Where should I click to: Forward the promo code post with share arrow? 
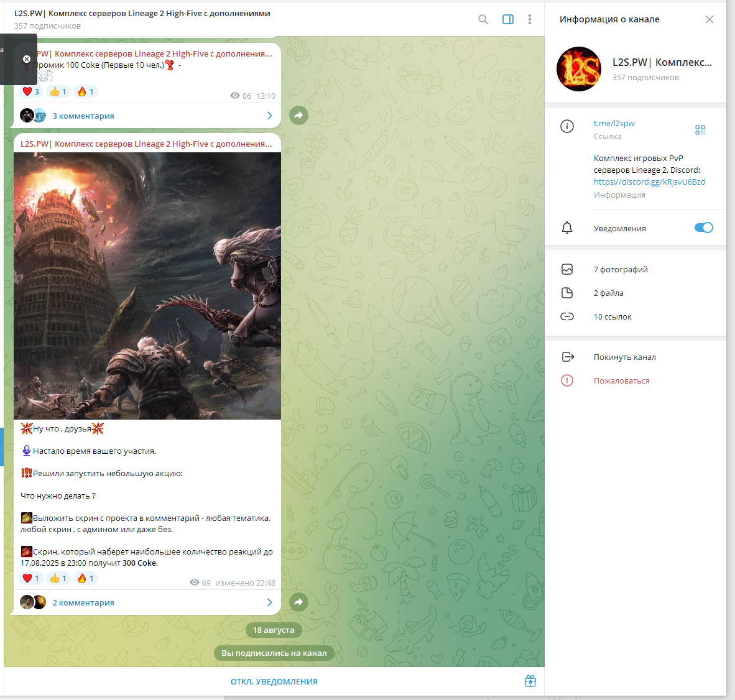coord(298,115)
